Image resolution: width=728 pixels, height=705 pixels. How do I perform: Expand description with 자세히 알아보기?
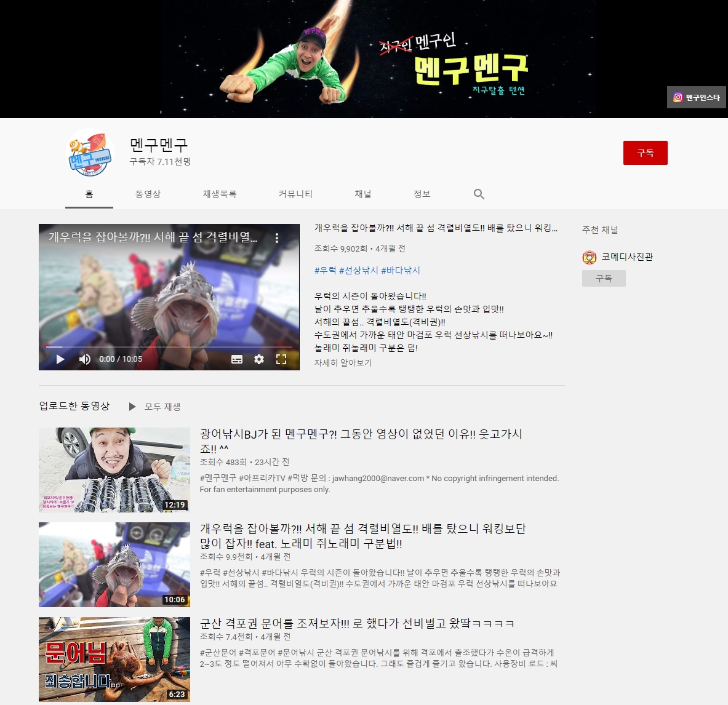pyautogui.click(x=343, y=363)
